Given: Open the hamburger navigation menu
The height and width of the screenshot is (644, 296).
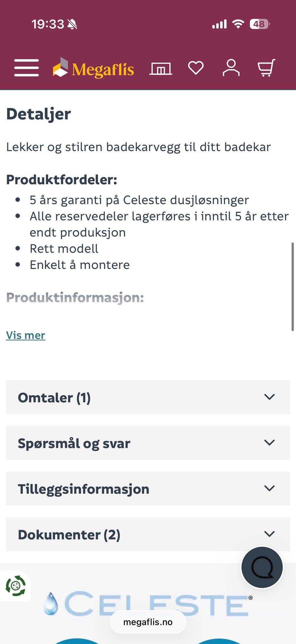Looking at the screenshot, I should (26, 68).
